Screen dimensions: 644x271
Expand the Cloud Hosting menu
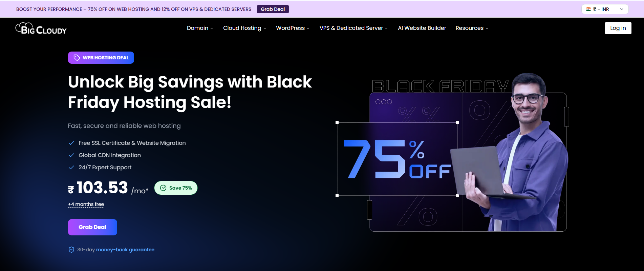click(244, 28)
